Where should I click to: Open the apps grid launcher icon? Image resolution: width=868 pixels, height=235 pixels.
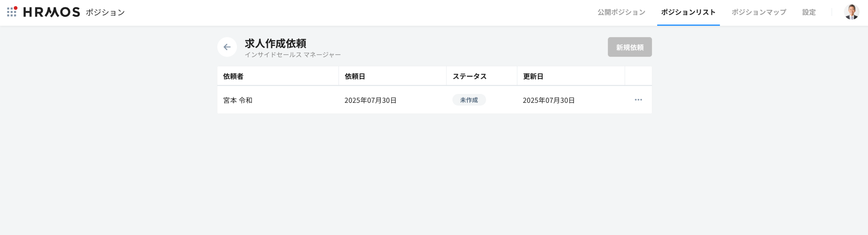point(12,12)
